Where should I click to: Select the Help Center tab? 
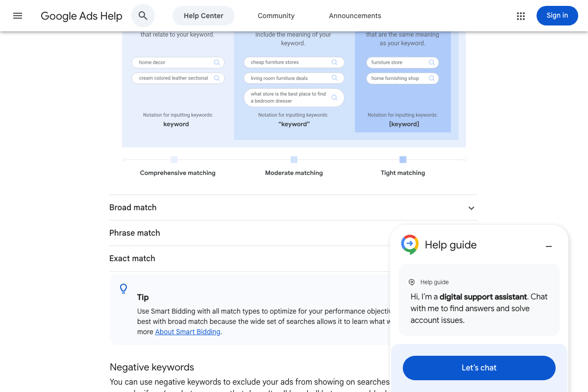[x=203, y=16]
